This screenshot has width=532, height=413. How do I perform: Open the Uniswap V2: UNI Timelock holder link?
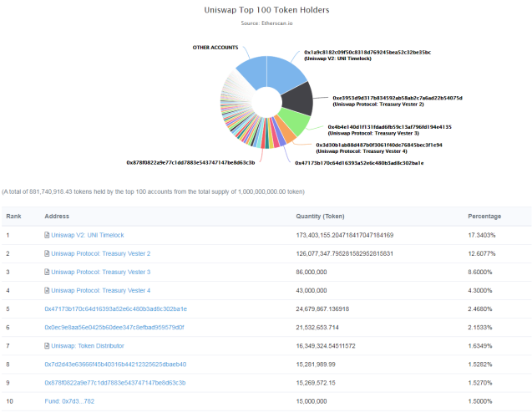[89, 235]
